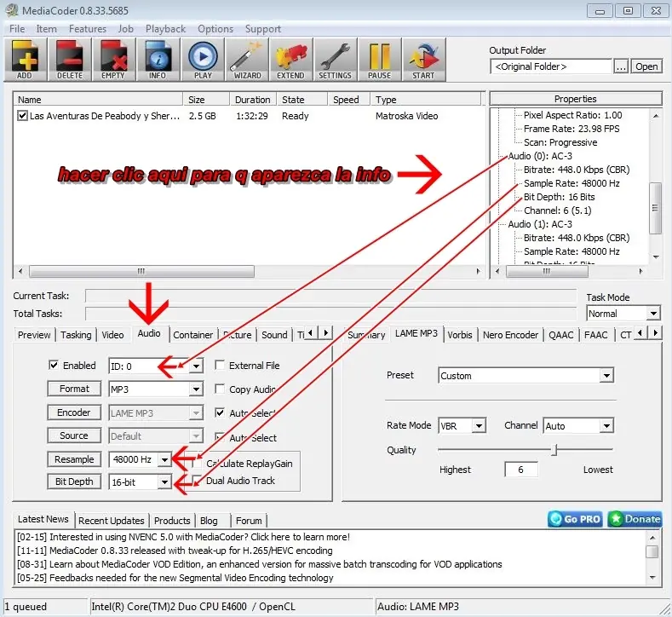Enable the External File checkbox

220,365
